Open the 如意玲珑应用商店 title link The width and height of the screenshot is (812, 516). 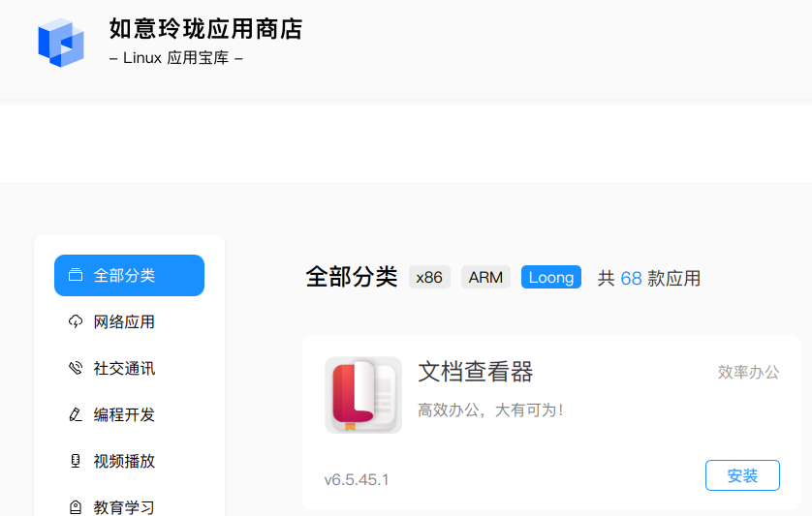pos(205,29)
